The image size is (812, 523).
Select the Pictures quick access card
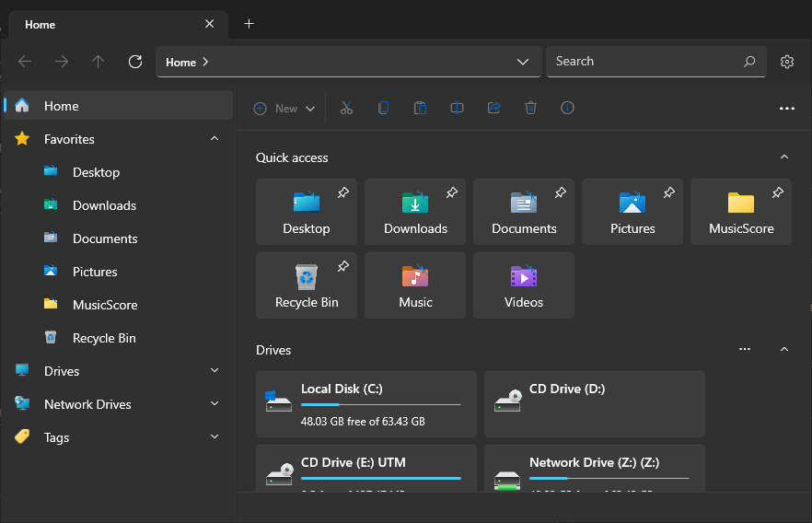coord(632,212)
